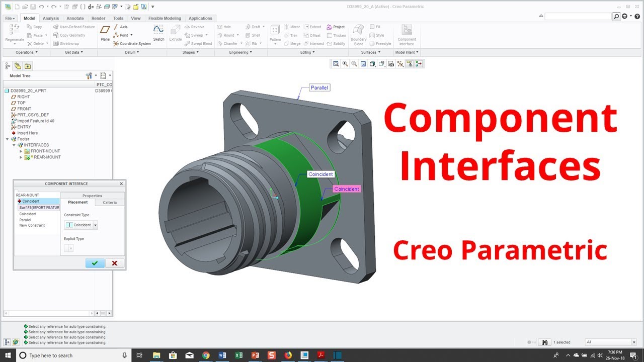
Task: Click the Coordinate System tool
Action: pyautogui.click(x=132, y=44)
